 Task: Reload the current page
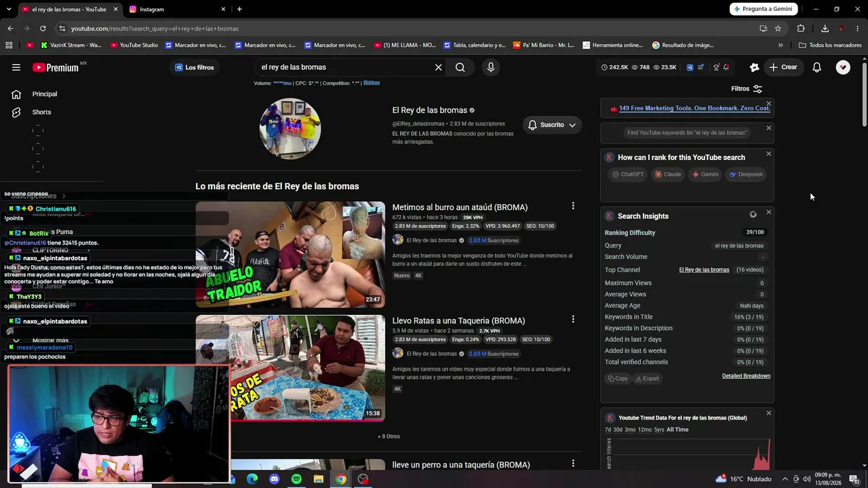tap(43, 28)
